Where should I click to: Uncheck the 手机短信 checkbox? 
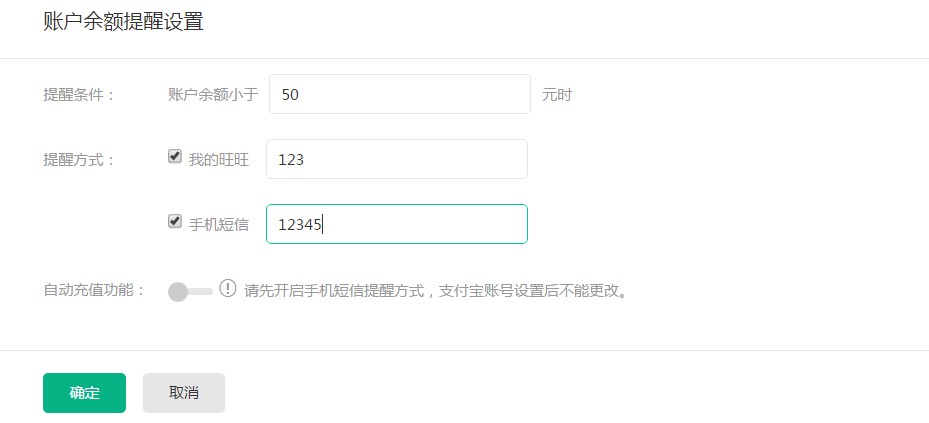click(174, 222)
